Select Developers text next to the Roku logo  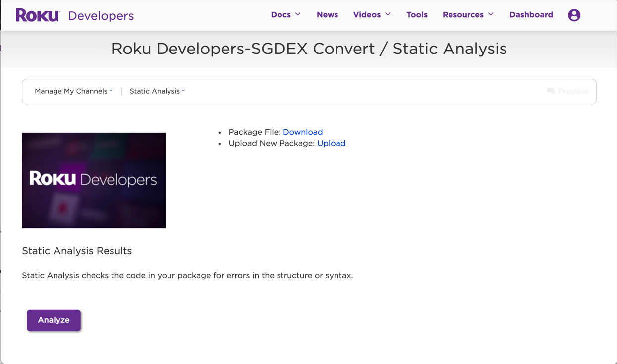(x=101, y=15)
